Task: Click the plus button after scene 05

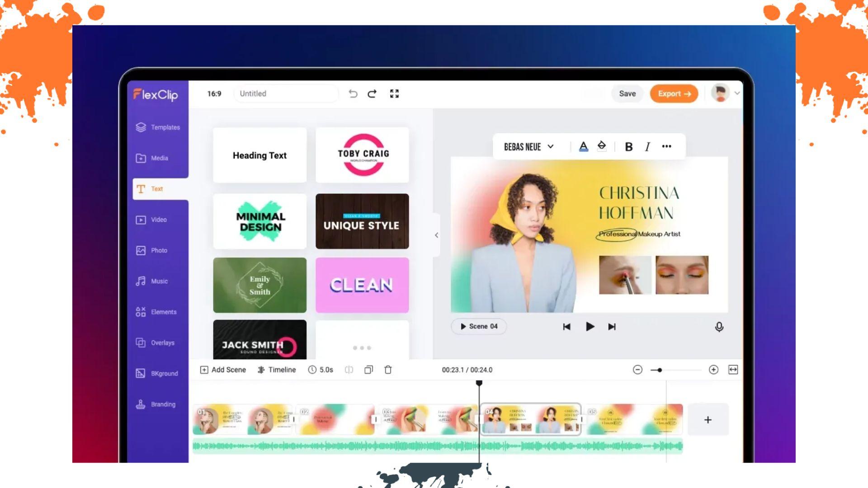Action: coord(708,420)
